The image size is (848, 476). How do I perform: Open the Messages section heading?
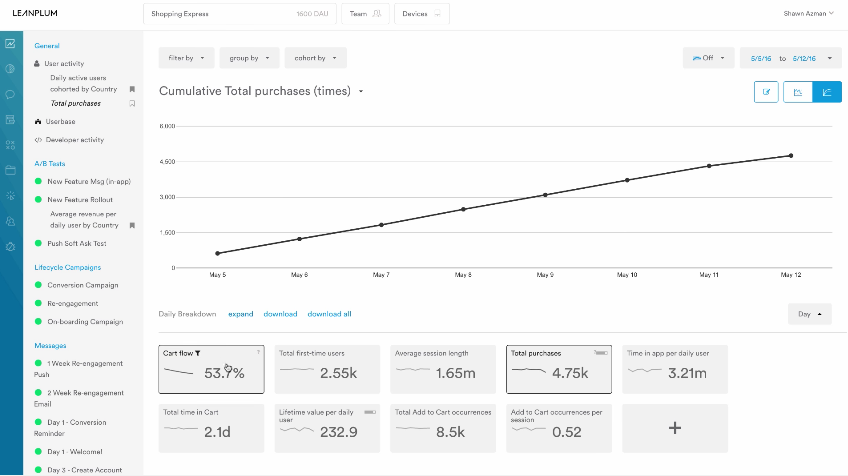(x=50, y=346)
